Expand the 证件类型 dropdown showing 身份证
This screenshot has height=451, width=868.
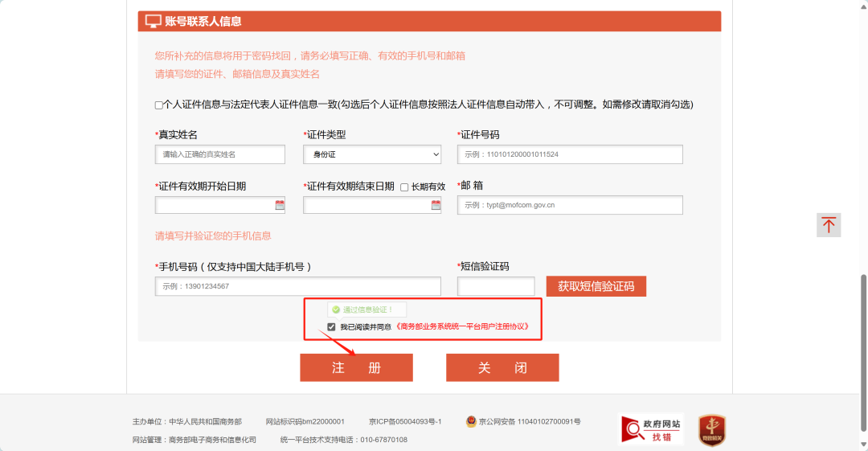click(x=372, y=154)
